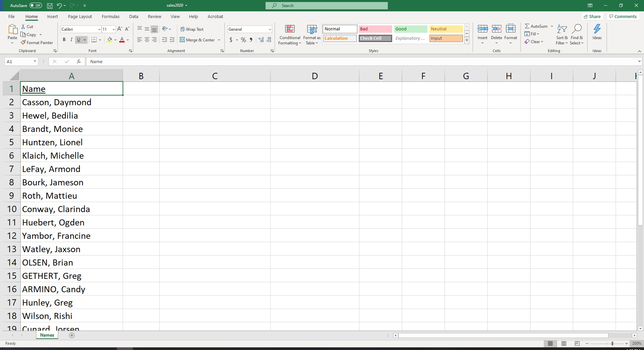Collapse the ribbon with chevron
644x350 pixels.
pos(639,51)
